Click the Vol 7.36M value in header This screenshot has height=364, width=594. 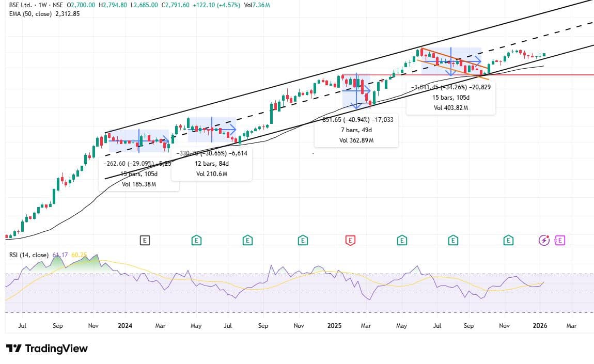(257, 5)
